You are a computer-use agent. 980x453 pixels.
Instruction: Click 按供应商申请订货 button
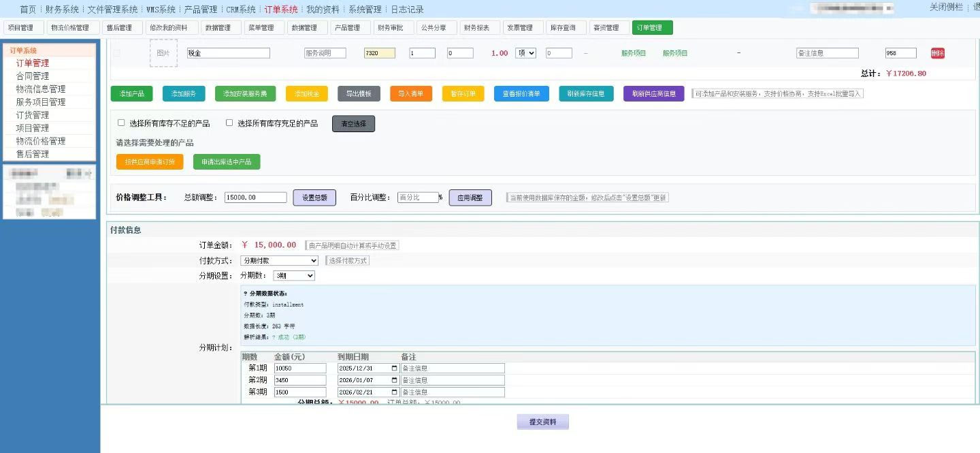150,162
